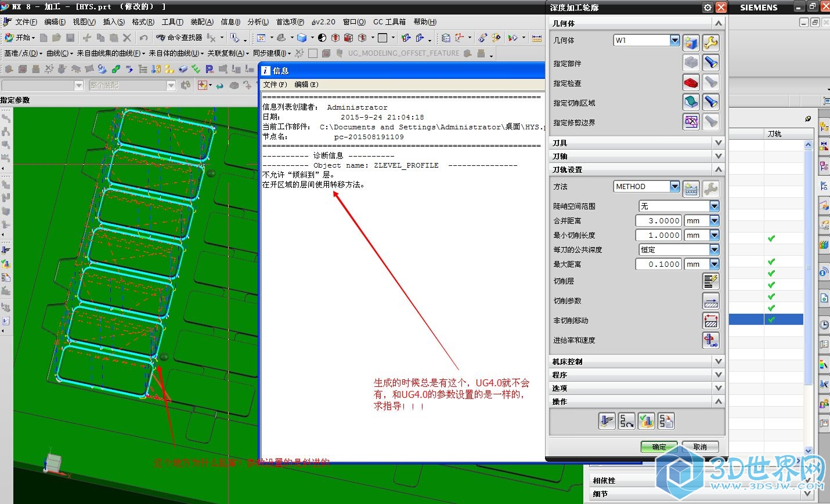Open 基准/点(D) toolbar dropdown
This screenshot has height=504, width=830.
pyautogui.click(x=23, y=53)
